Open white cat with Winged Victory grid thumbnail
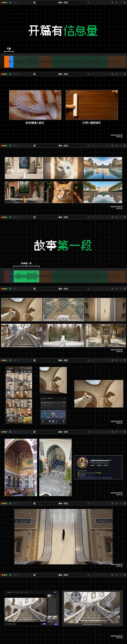Image resolution: width=127 pixels, height=644 pixels. point(22,309)
